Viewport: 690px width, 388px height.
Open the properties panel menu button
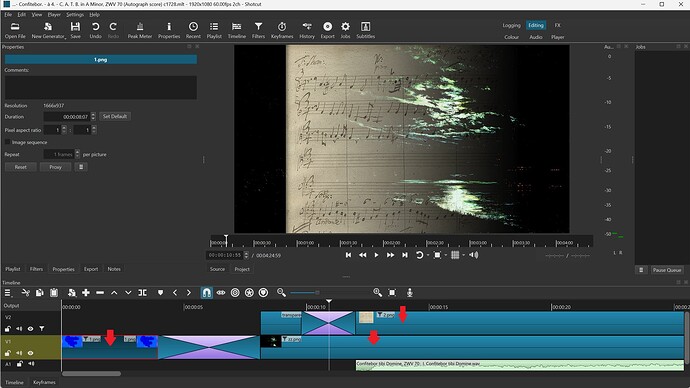click(81, 167)
